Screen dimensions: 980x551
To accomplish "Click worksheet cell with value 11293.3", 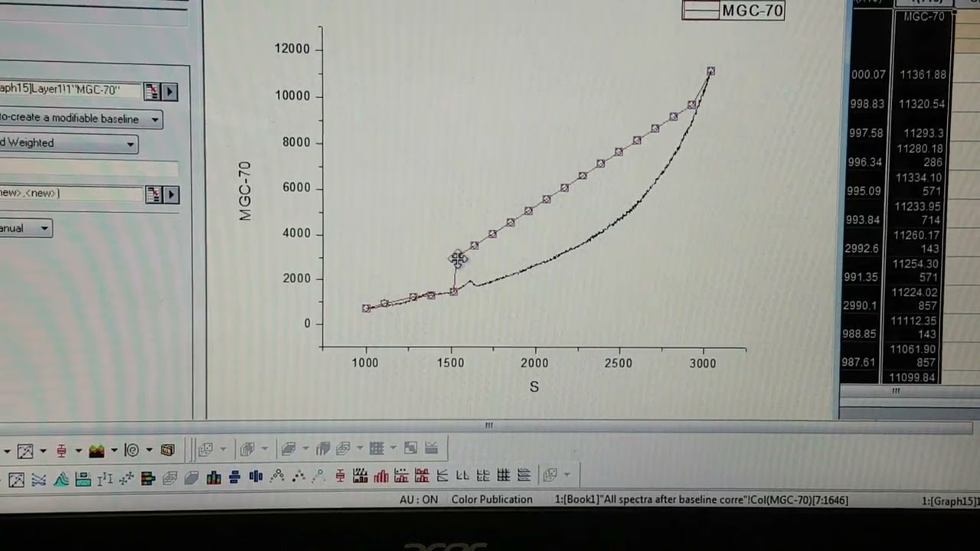I will pos(923,133).
